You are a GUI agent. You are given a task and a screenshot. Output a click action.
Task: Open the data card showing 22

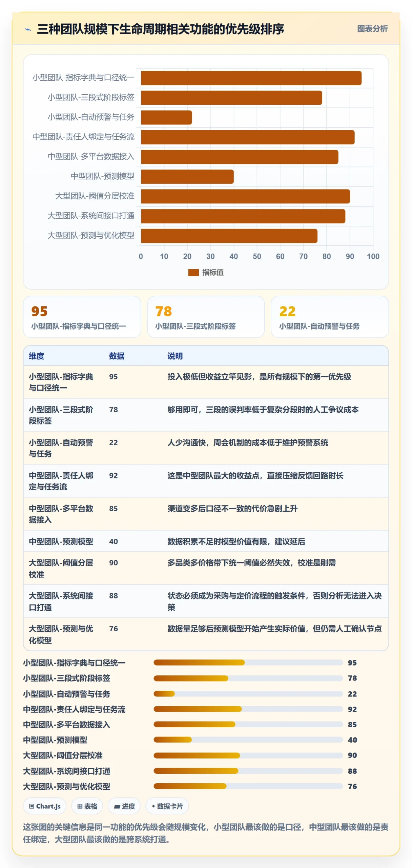pos(330,317)
